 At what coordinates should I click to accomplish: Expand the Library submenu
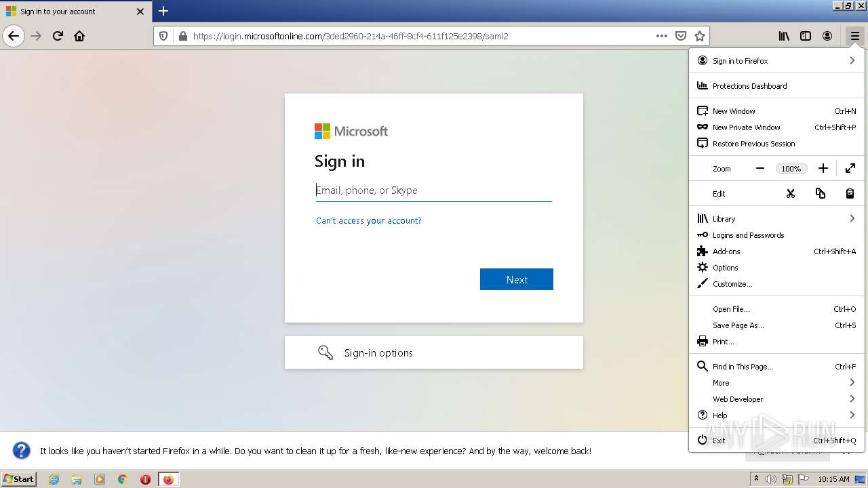[776, 219]
